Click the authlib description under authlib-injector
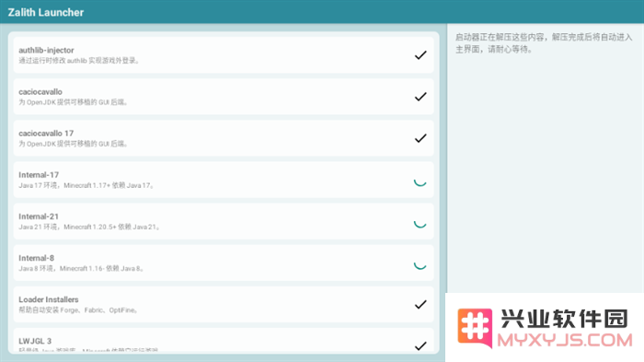This screenshot has width=644, height=362. click(79, 61)
